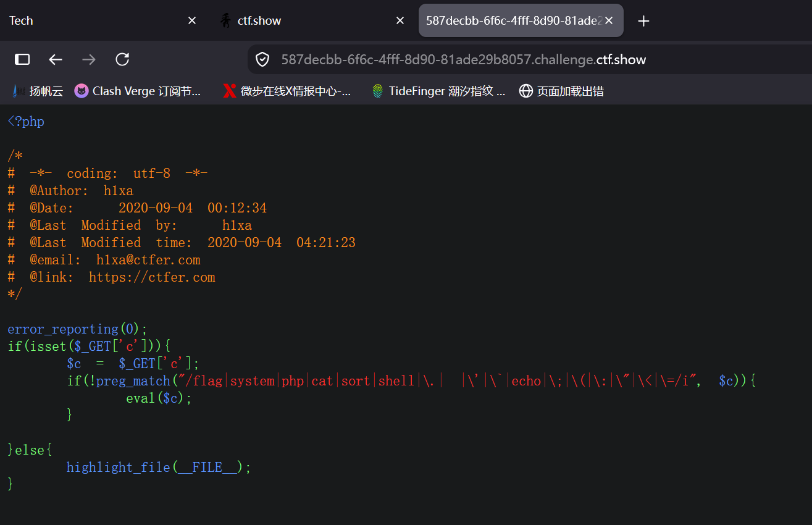Click the '@email: h1xa@ctfer.com' line
Screen dimensions: 812x525
(104, 260)
